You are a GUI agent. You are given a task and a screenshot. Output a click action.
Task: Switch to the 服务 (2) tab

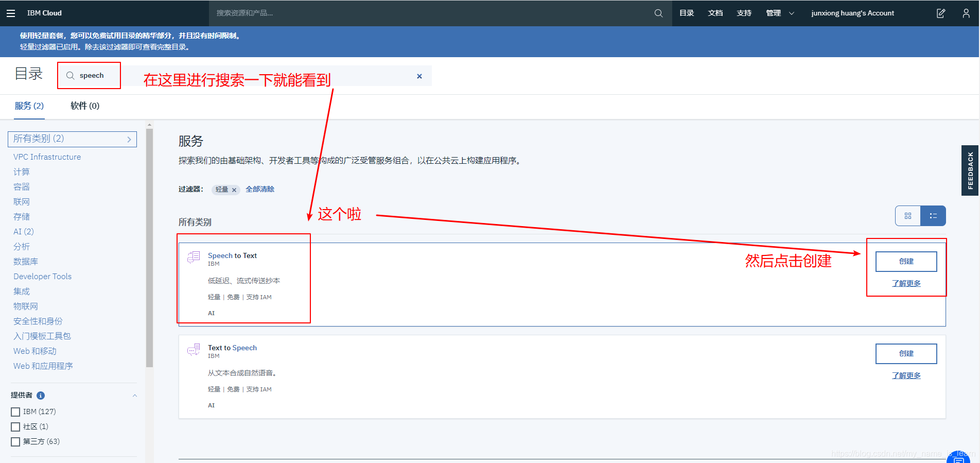point(29,106)
